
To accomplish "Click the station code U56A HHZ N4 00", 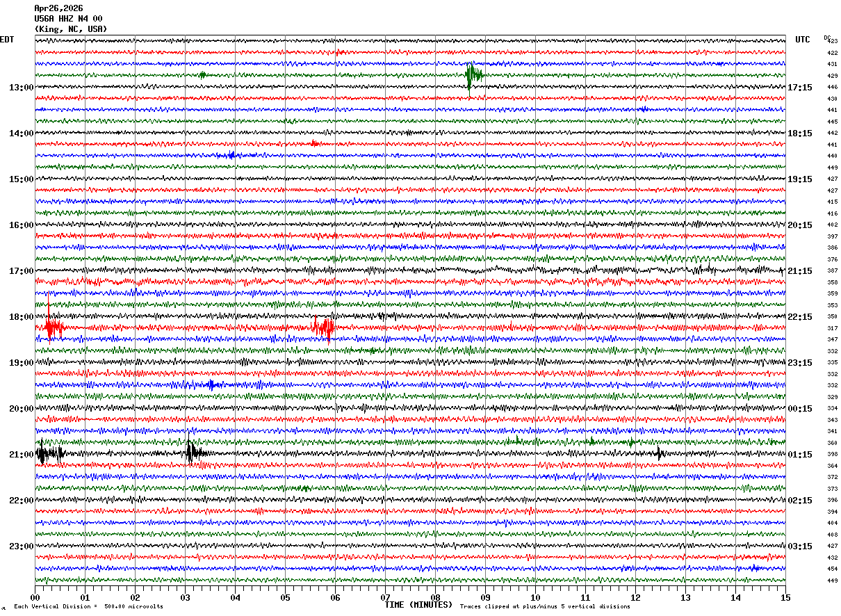I will point(68,19).
